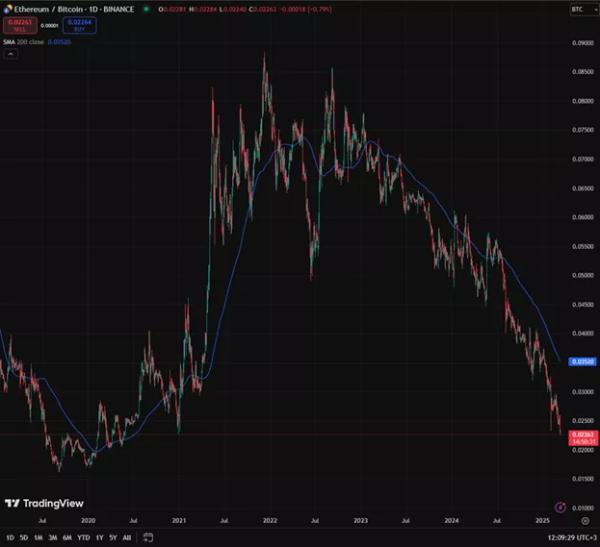Switch to the 1M range
600x547 pixels.
point(38,538)
